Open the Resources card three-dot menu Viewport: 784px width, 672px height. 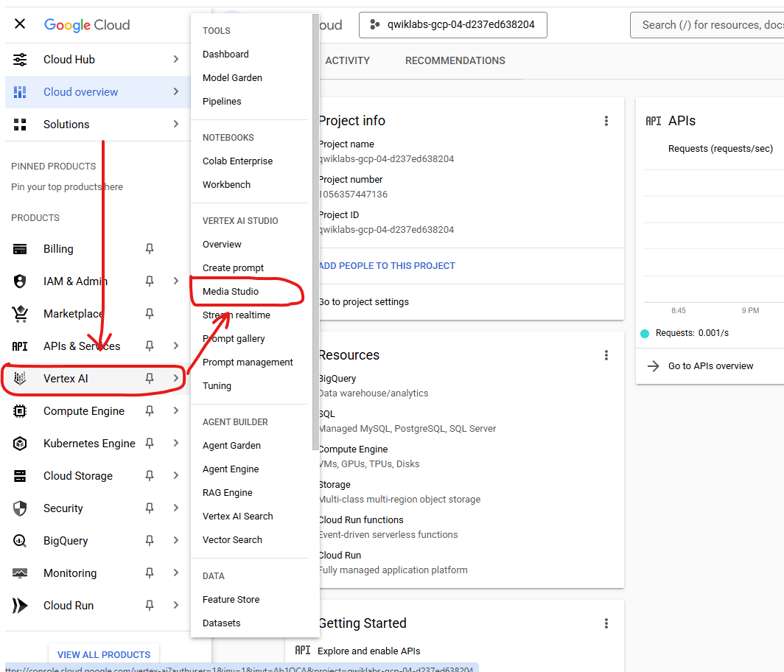click(606, 355)
